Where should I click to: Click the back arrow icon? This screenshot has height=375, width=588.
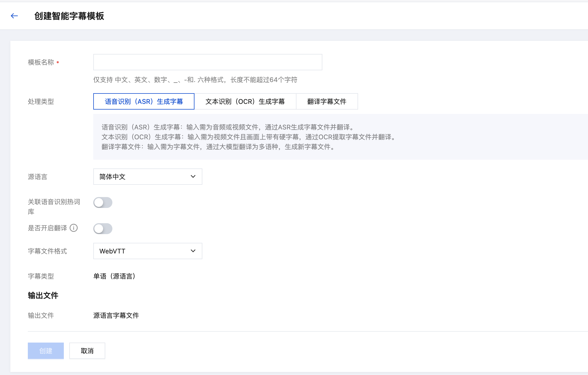[x=14, y=16]
